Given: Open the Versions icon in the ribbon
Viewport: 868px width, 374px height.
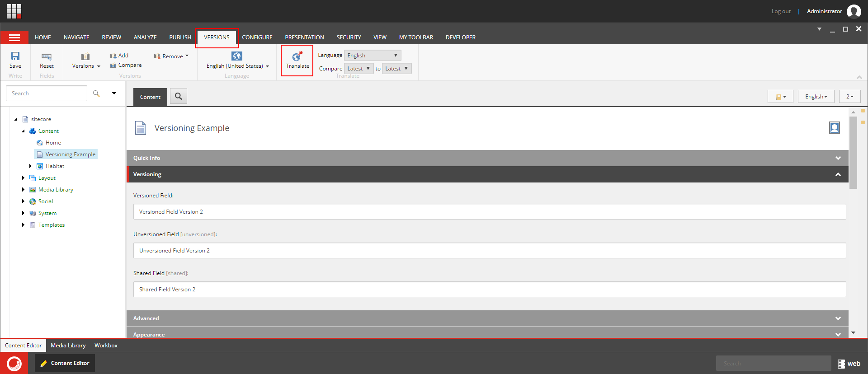Looking at the screenshot, I should (85, 56).
